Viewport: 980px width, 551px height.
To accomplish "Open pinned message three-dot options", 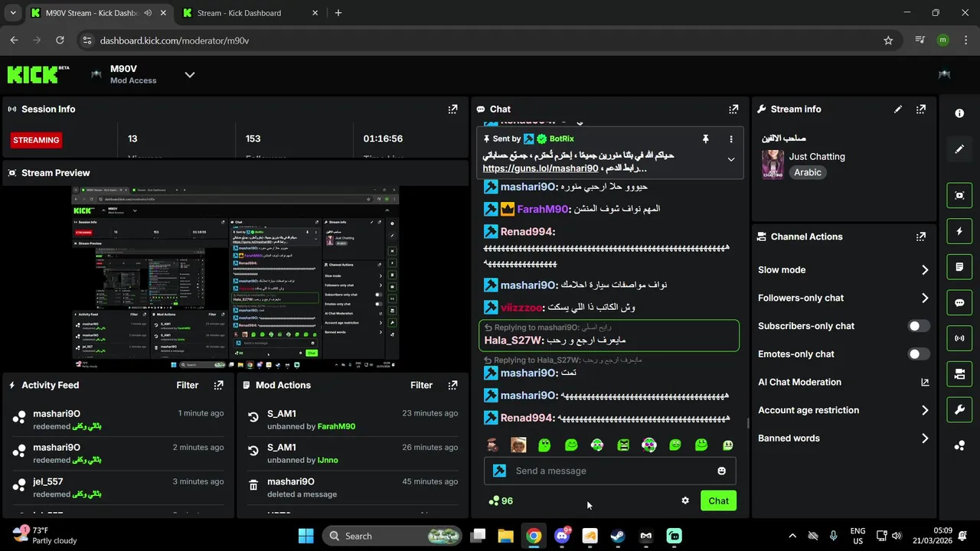I will click(x=731, y=139).
